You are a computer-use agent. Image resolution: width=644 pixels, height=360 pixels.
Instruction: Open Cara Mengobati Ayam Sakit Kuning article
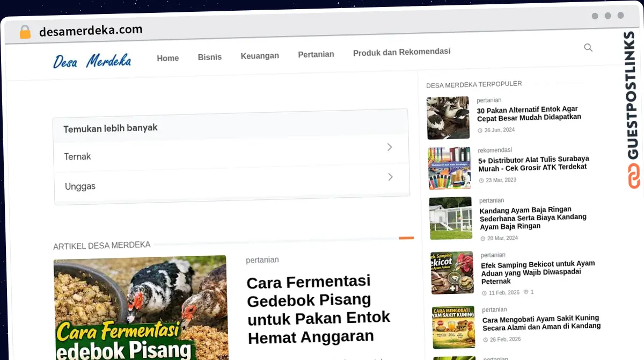pyautogui.click(x=541, y=322)
